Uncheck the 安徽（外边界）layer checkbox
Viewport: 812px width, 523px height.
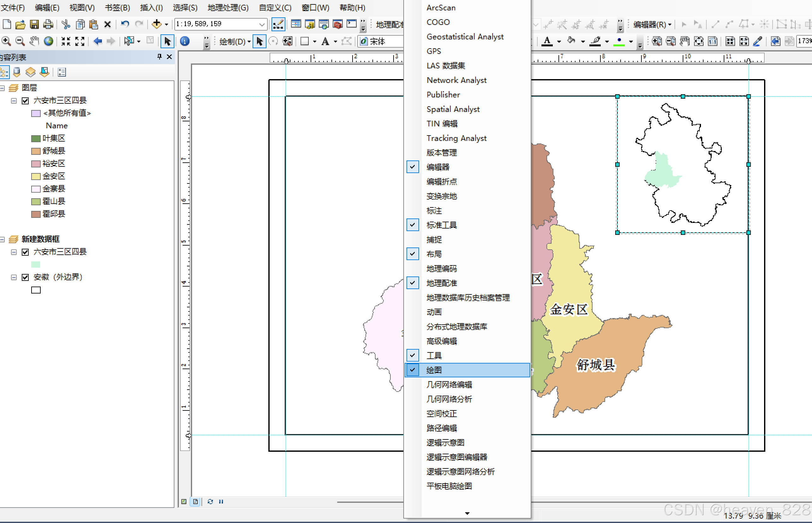tap(25, 277)
